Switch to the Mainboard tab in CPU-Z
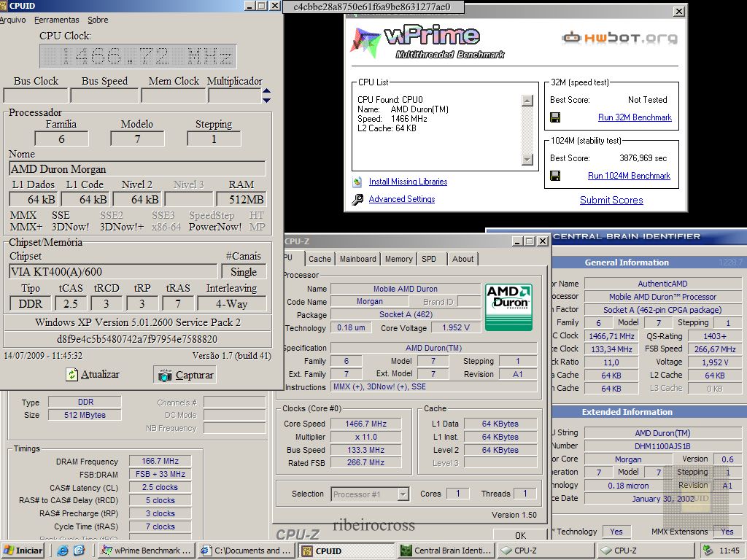747x560 pixels. (x=357, y=259)
